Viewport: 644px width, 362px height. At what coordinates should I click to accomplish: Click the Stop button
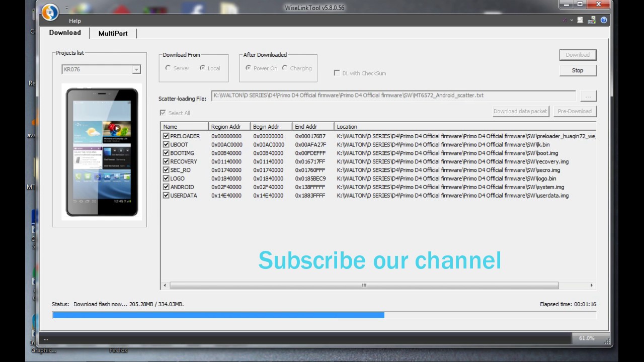coord(578,70)
